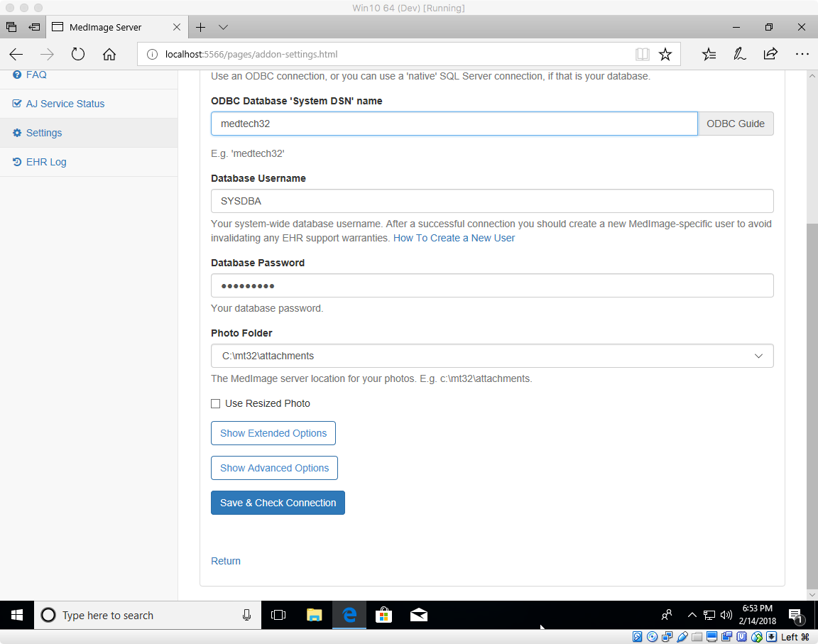Show tabs you've set aside
The image size is (818, 644).
click(x=11, y=27)
